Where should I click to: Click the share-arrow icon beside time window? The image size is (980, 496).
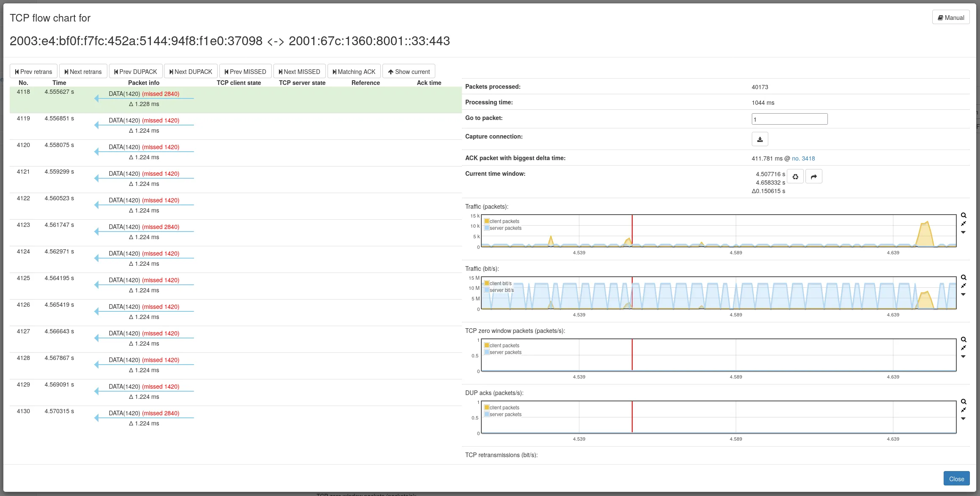point(813,177)
